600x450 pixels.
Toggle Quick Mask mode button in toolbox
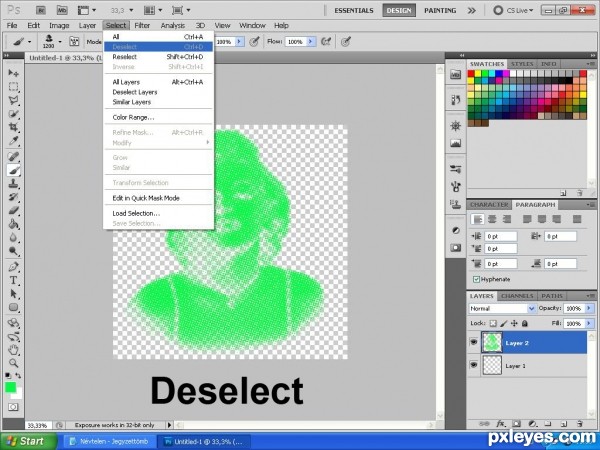point(13,407)
